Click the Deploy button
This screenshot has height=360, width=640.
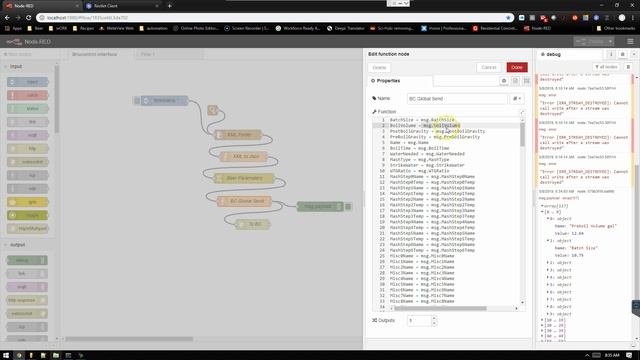tap(590, 42)
